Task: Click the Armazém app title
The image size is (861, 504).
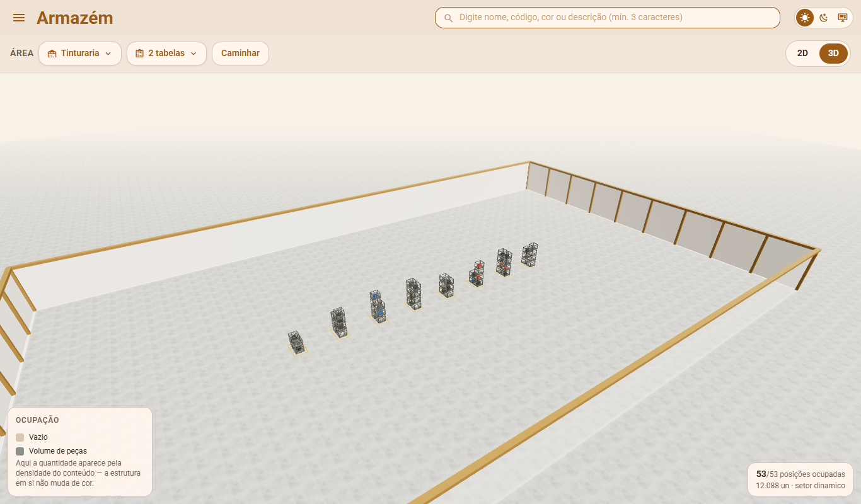Action: (x=75, y=18)
